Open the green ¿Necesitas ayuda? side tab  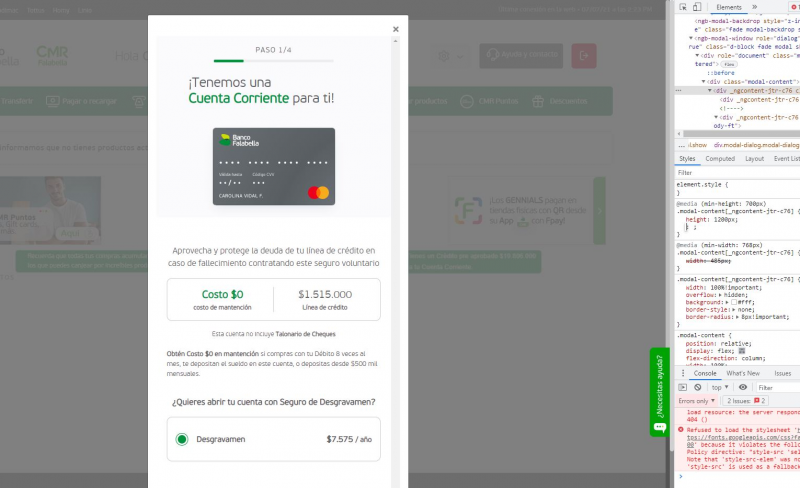coord(659,390)
